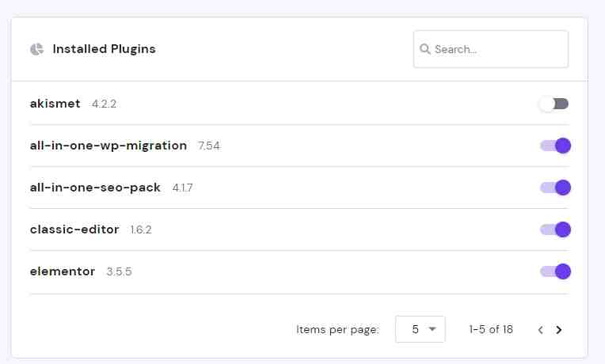
Task: Click the all-in-one-seo-pack plugin name
Action: click(x=95, y=188)
